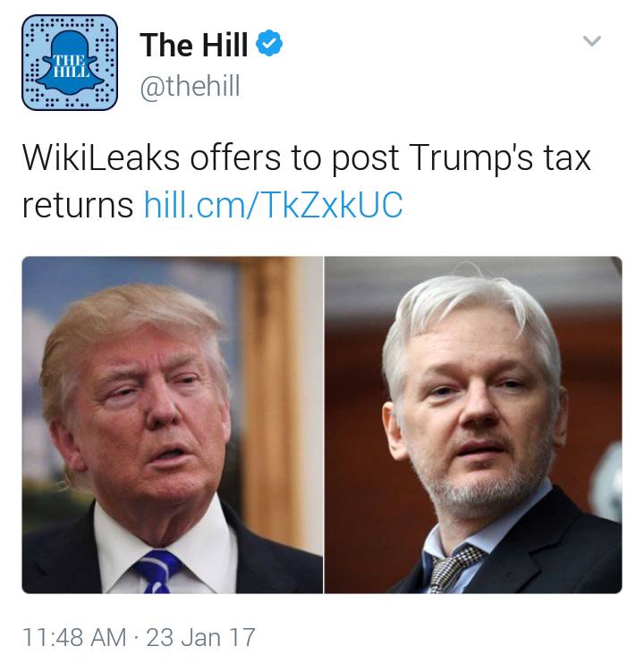644x672 pixels.
Task: Click the 11:48 AM timestamp
Action: (74, 637)
